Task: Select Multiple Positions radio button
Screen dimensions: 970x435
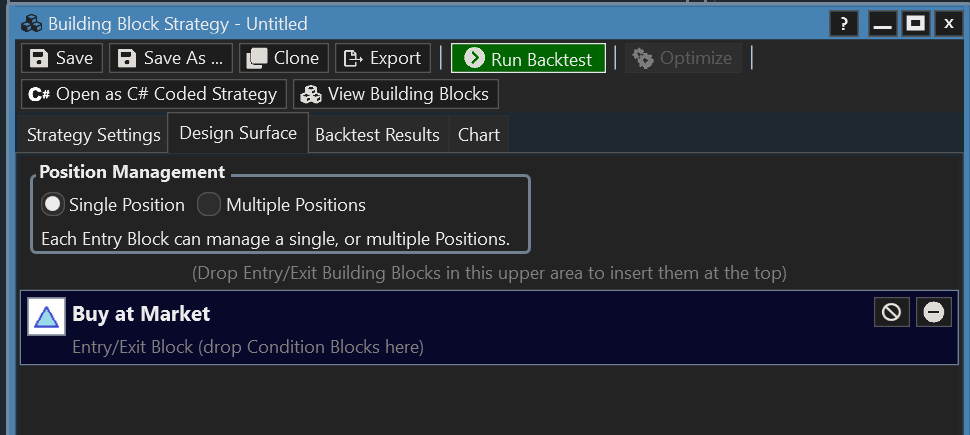Action: click(209, 205)
